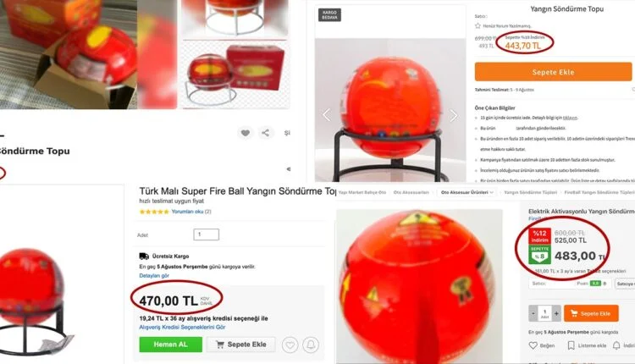Screen dimensions: 635x364
Task: Click the Beğen heart icon
Action: click(x=533, y=345)
